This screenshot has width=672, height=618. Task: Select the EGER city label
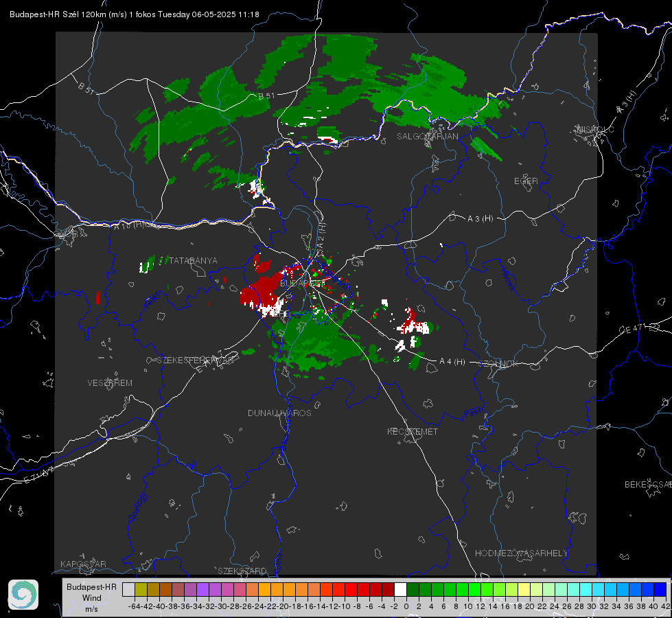526,181
